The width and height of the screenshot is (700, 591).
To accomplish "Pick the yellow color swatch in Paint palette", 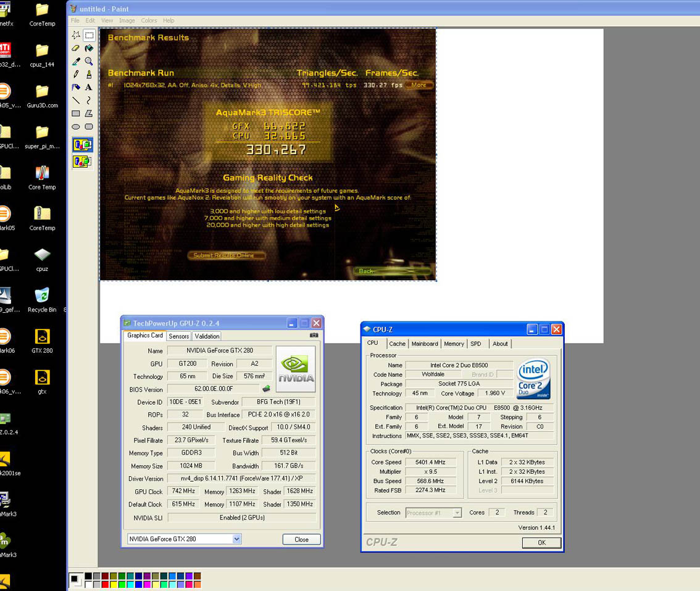I will click(x=114, y=584).
